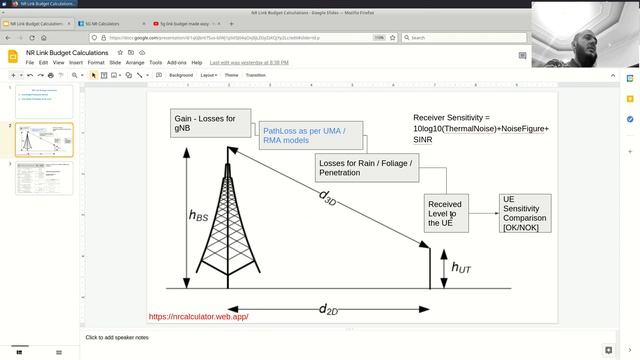Open the Arrange menu

pos(135,62)
